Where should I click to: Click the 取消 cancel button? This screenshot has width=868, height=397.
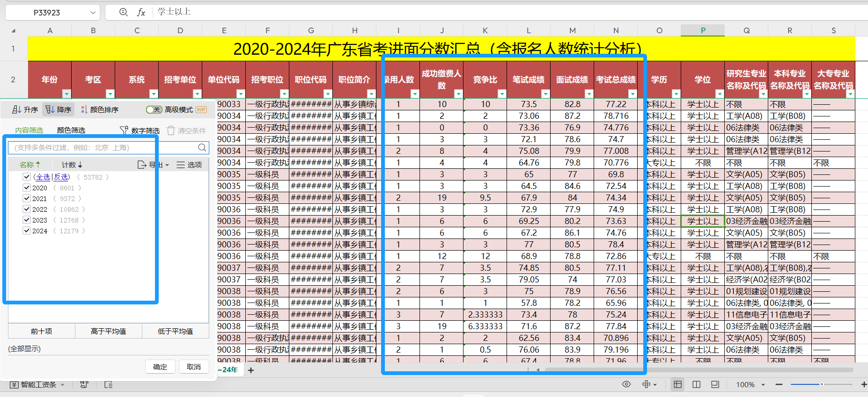pos(194,367)
